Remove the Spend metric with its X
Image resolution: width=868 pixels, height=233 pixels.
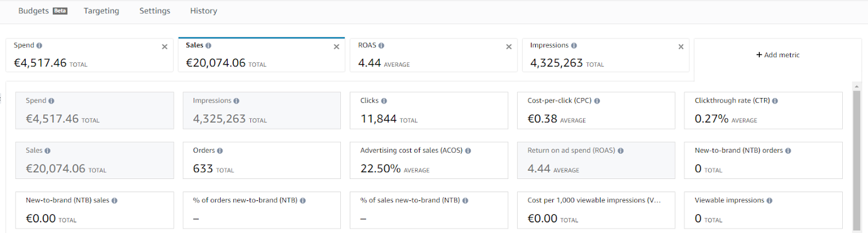[165, 46]
